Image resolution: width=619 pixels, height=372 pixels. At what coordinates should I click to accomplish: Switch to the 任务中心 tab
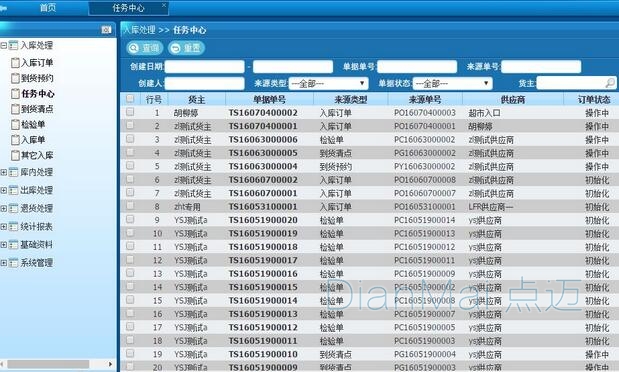128,8
